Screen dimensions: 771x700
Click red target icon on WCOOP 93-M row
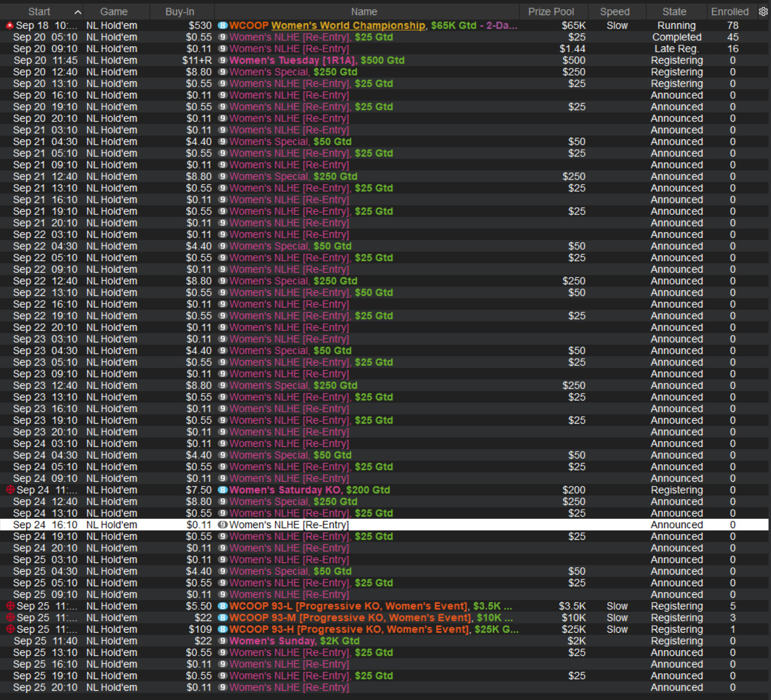[10, 618]
